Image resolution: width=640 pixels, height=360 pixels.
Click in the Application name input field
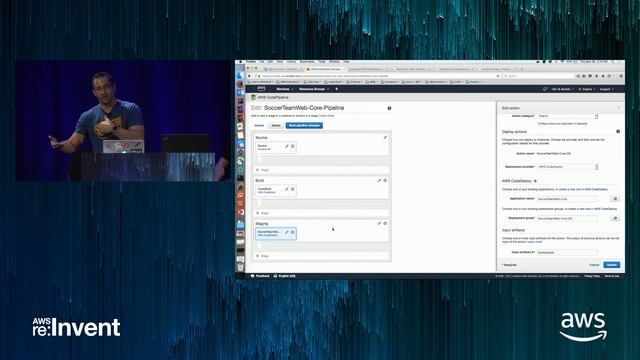tap(567, 198)
